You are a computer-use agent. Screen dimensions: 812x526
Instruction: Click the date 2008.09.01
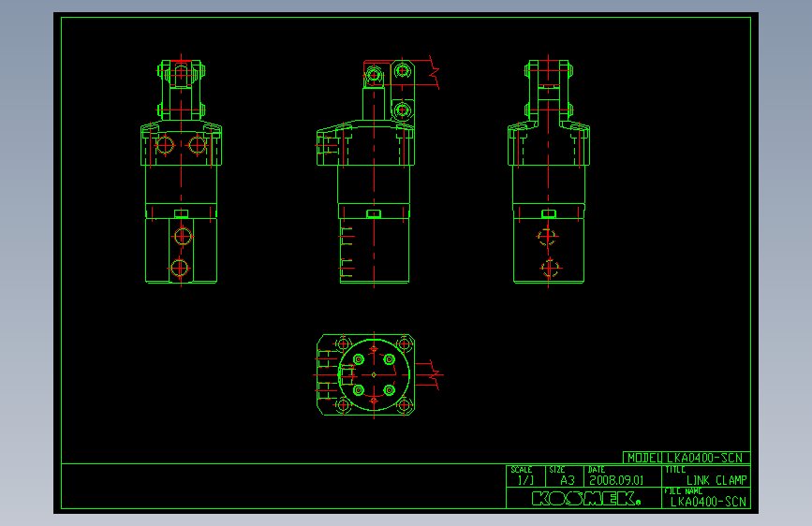(616, 480)
